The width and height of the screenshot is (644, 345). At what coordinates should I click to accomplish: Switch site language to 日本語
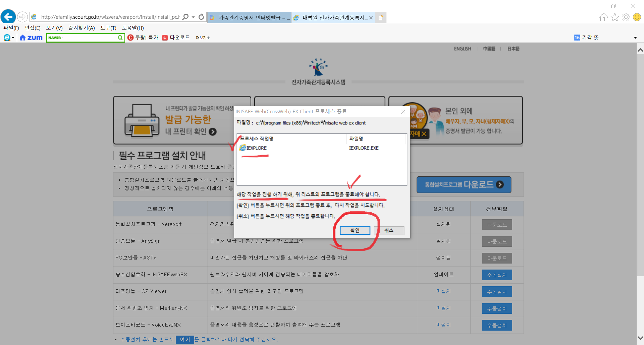(513, 49)
